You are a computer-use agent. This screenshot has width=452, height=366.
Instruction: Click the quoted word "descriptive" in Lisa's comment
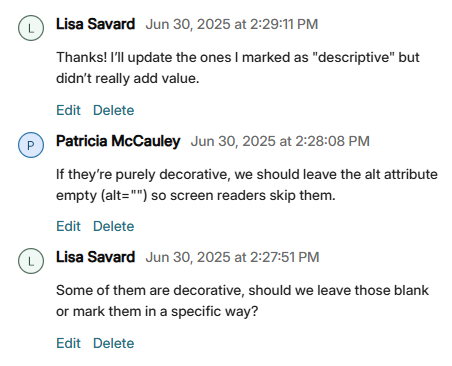point(354,58)
